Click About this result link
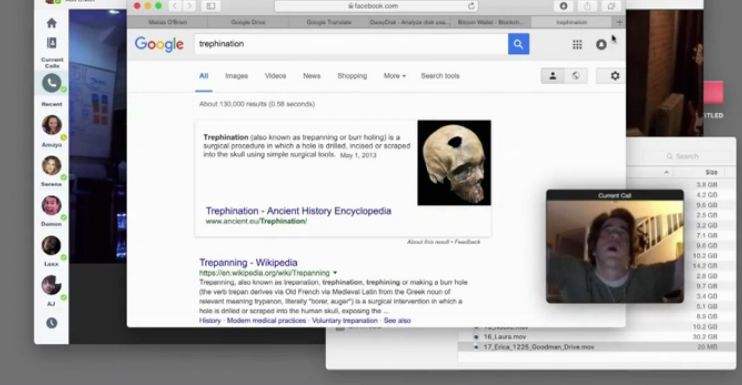The image size is (742, 385). (429, 242)
